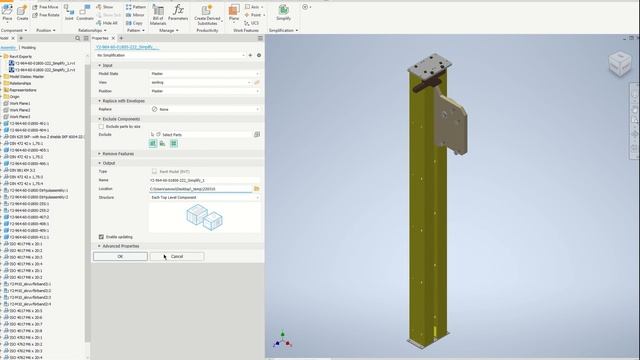Click the Copy tool in the Pattern group
The width and height of the screenshot is (640, 360).
[x=134, y=23]
